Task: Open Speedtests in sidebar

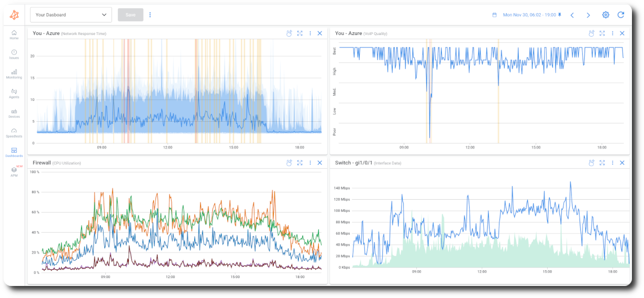Action: [14, 133]
